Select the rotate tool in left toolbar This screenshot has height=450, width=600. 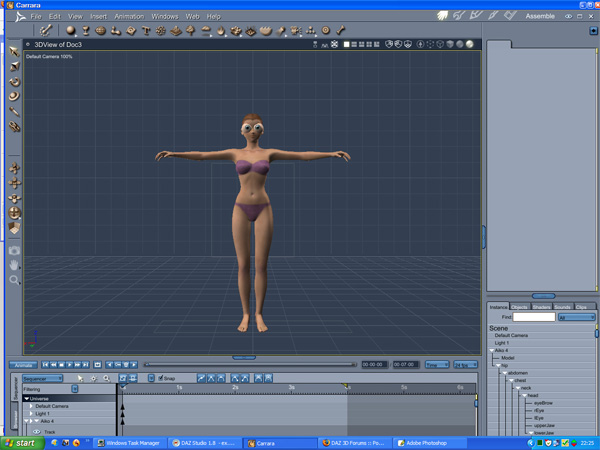point(15,82)
